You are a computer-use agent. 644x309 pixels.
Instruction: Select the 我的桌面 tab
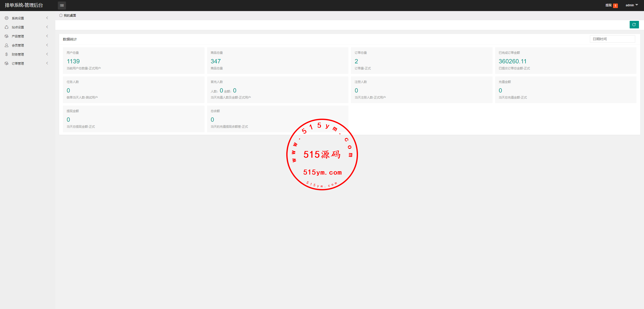70,16
